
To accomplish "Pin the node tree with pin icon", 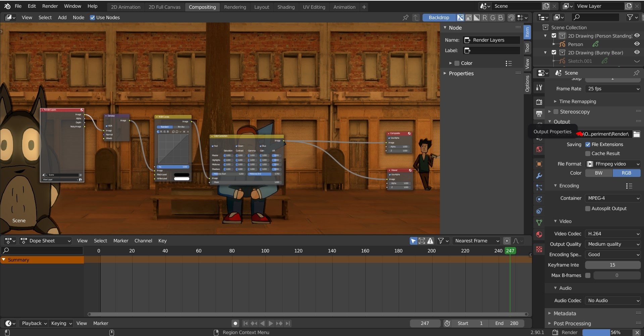I will click(405, 17).
